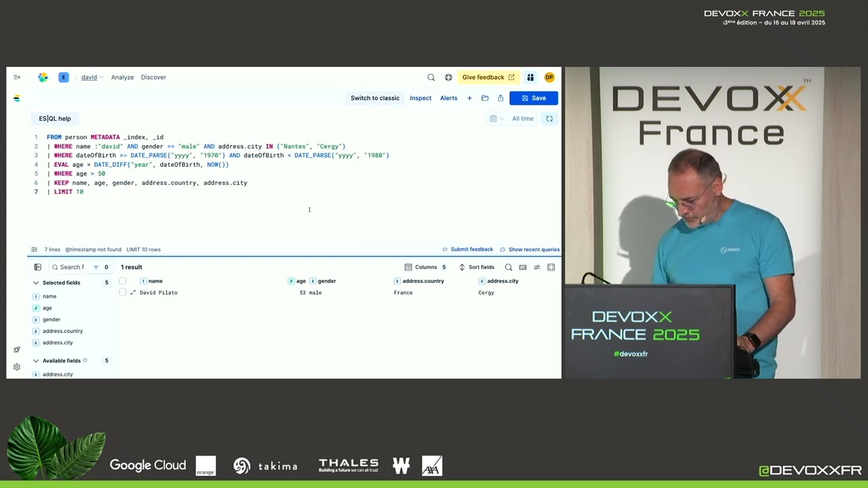The image size is (868, 488).
Task: Show recent queries
Action: pyautogui.click(x=530, y=249)
